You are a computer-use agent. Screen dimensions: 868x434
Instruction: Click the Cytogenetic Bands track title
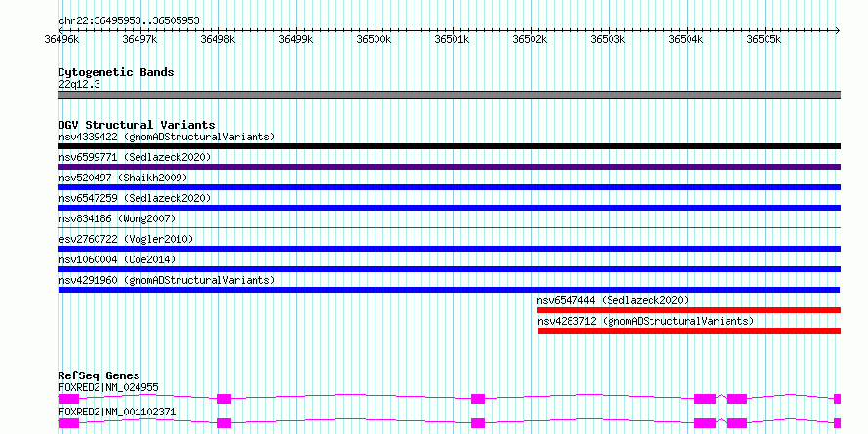[x=116, y=72]
